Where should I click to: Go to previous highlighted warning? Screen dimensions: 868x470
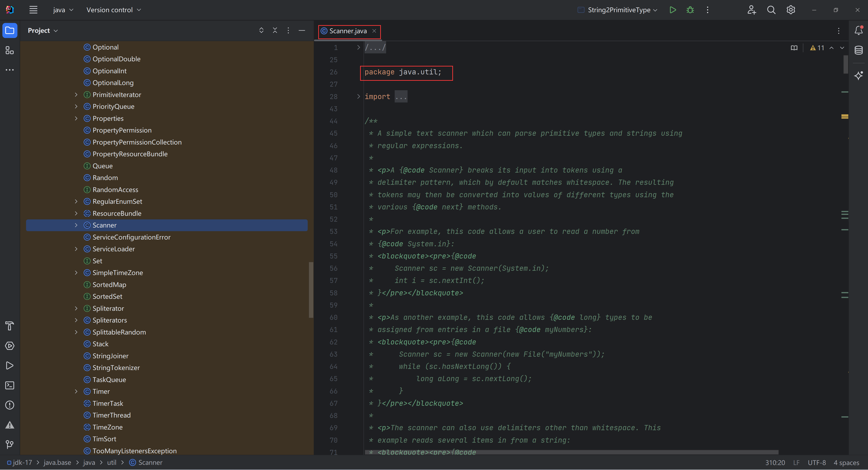(x=832, y=48)
